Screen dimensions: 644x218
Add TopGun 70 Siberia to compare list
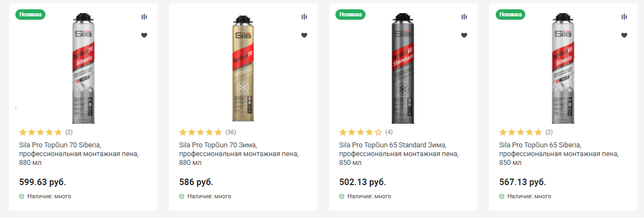(x=144, y=16)
